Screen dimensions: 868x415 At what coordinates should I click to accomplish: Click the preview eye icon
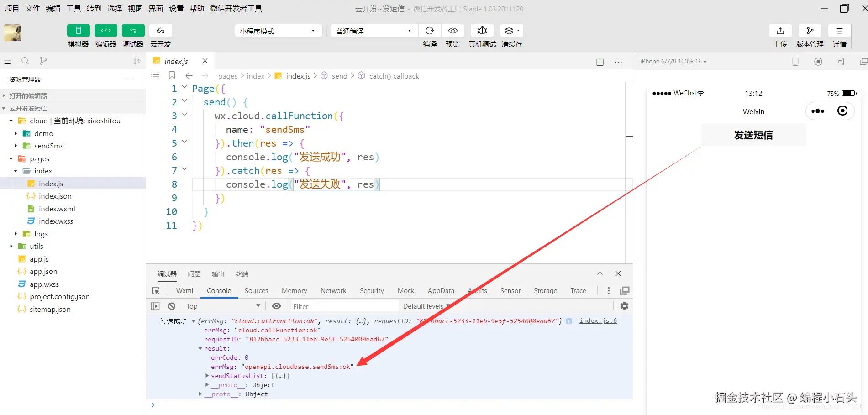click(x=452, y=31)
